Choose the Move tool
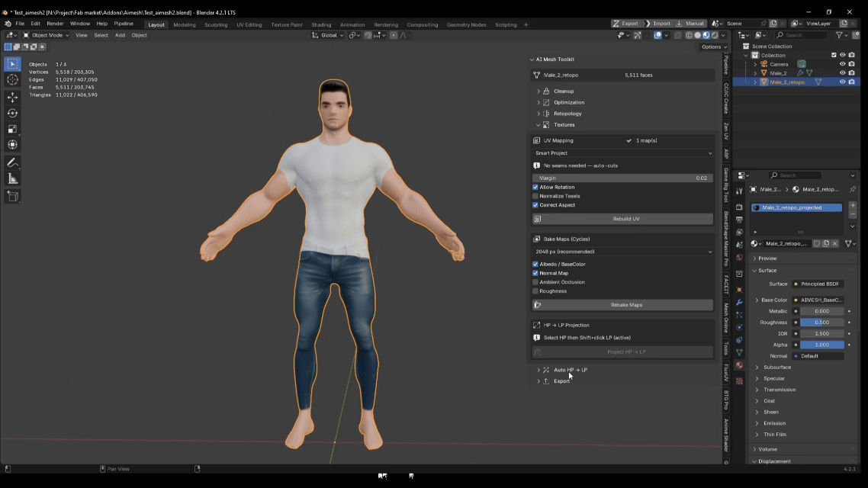Screen dimensions: 868x488 tap(13, 98)
